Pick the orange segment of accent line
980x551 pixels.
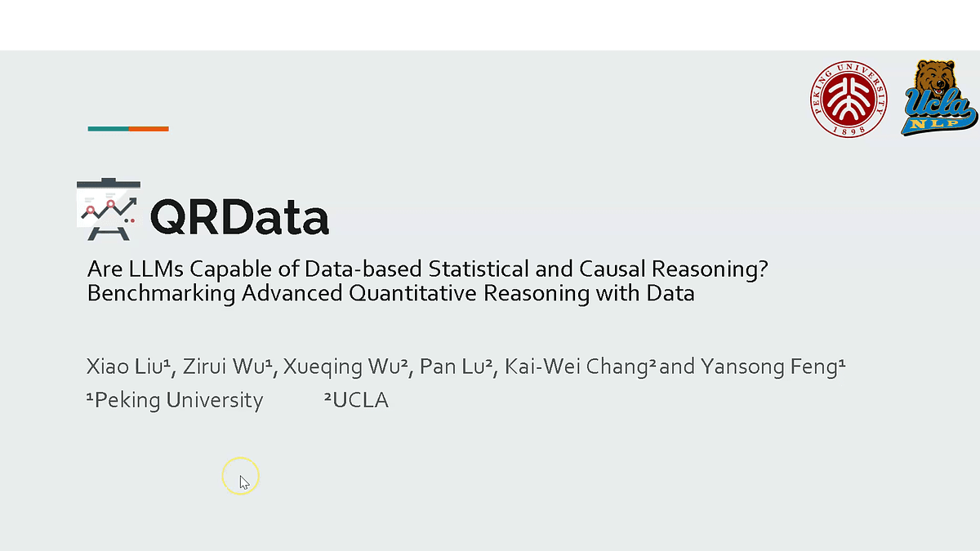149,129
